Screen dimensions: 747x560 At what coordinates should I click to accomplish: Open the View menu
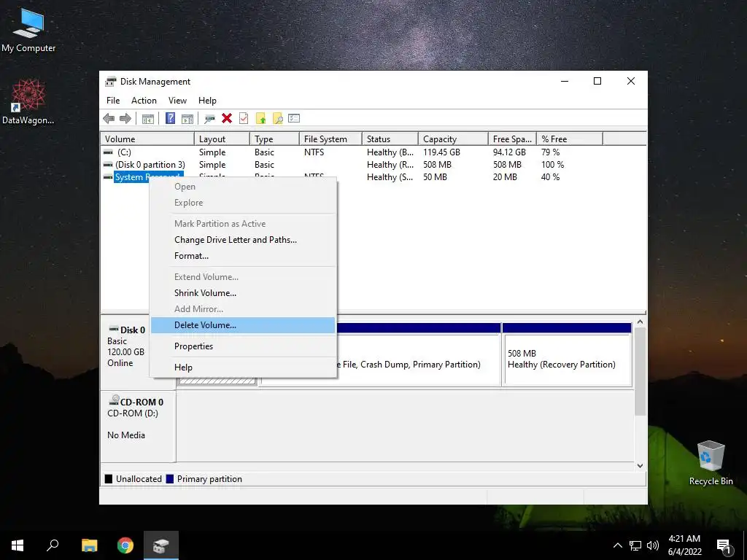click(x=177, y=101)
